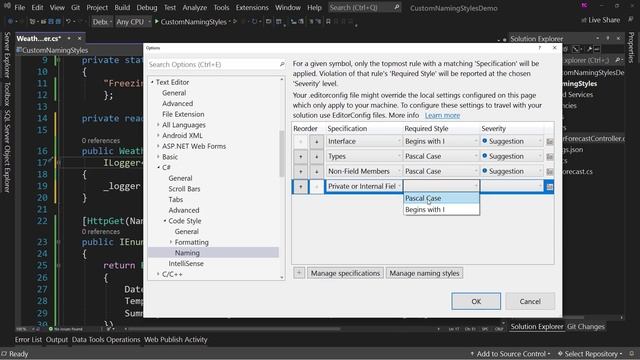This screenshot has width=640, height=360.
Task: Click Manage naming styles button
Action: pos(424,273)
